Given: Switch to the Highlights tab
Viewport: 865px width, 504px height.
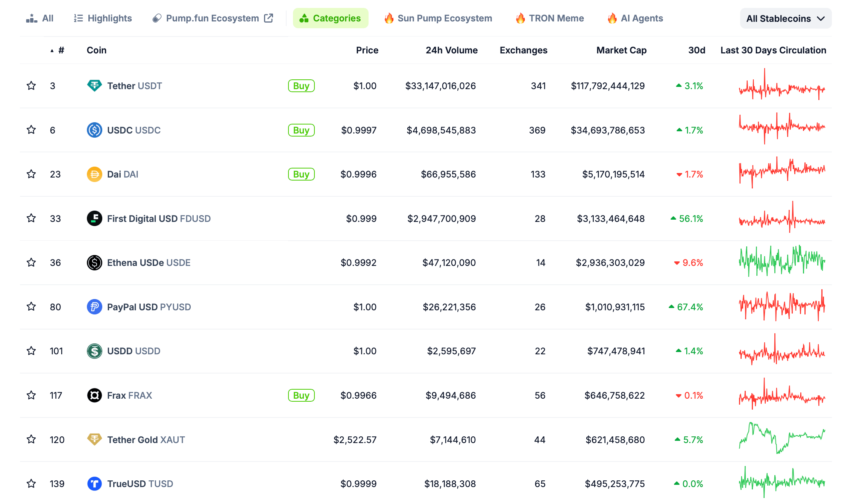Looking at the screenshot, I should pyautogui.click(x=103, y=18).
